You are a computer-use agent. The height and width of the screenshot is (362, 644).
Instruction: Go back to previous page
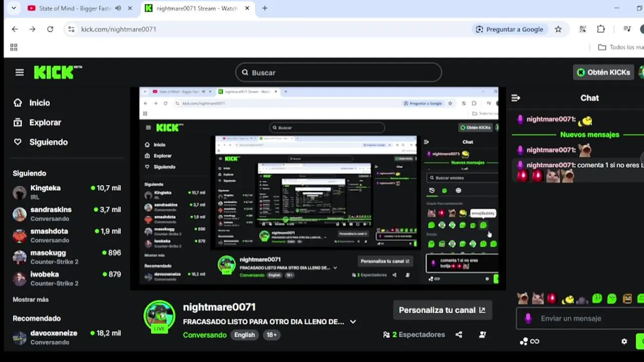click(x=15, y=29)
